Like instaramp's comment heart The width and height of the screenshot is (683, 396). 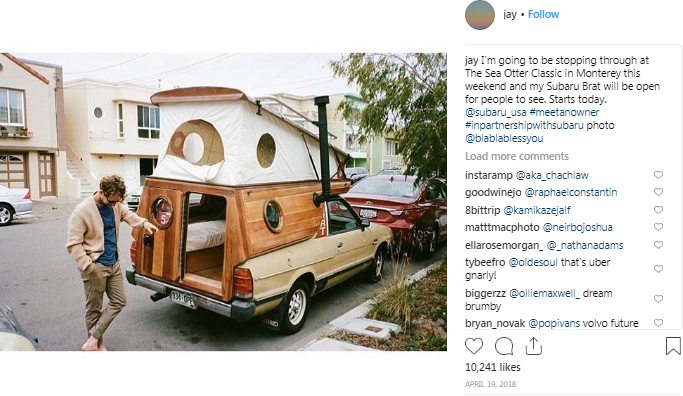coord(658,175)
